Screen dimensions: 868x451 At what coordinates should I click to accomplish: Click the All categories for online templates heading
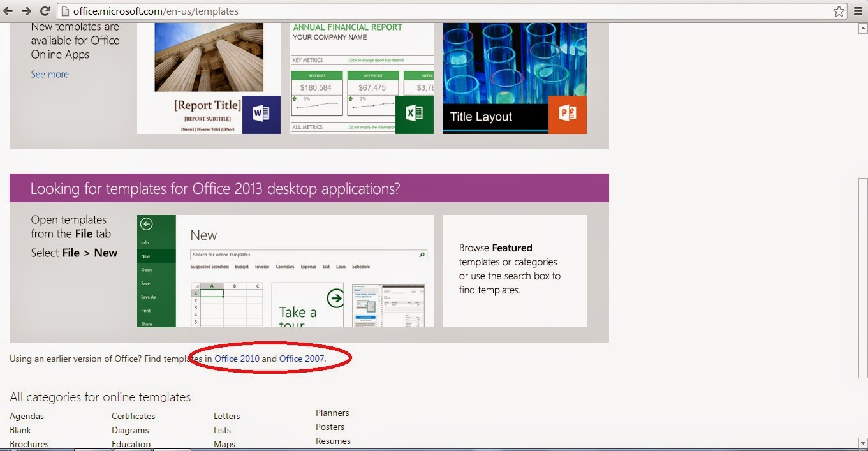click(100, 397)
